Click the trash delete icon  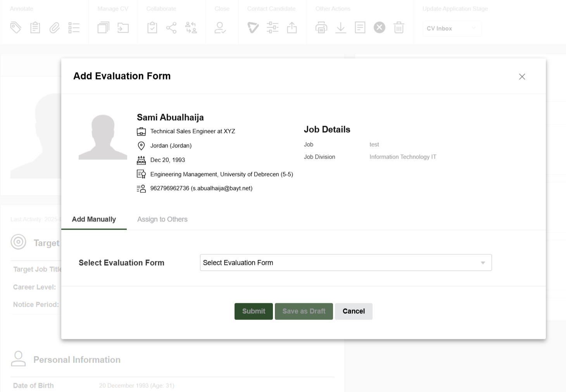tap(399, 28)
